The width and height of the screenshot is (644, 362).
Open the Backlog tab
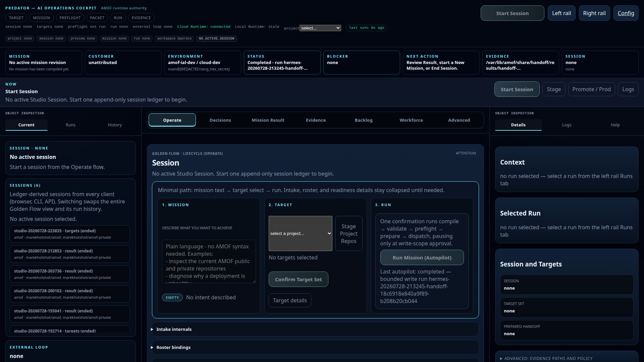coord(364,120)
